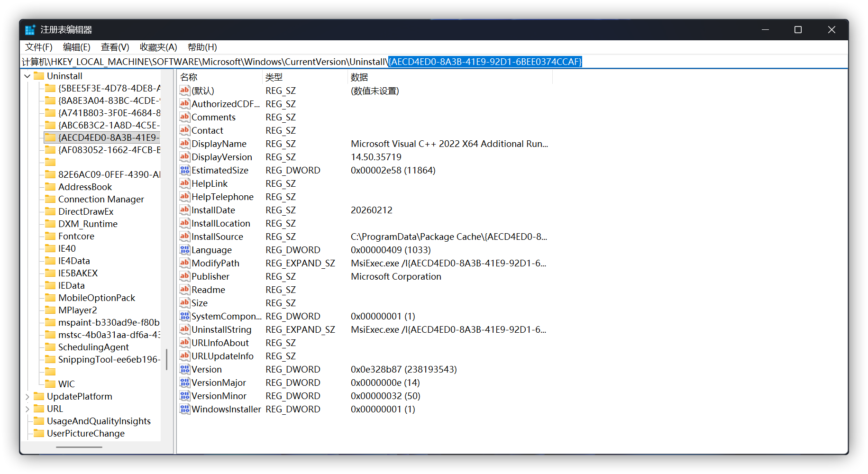Click the UninstallString value icon
Screen dimensions: 868x474
coord(184,329)
